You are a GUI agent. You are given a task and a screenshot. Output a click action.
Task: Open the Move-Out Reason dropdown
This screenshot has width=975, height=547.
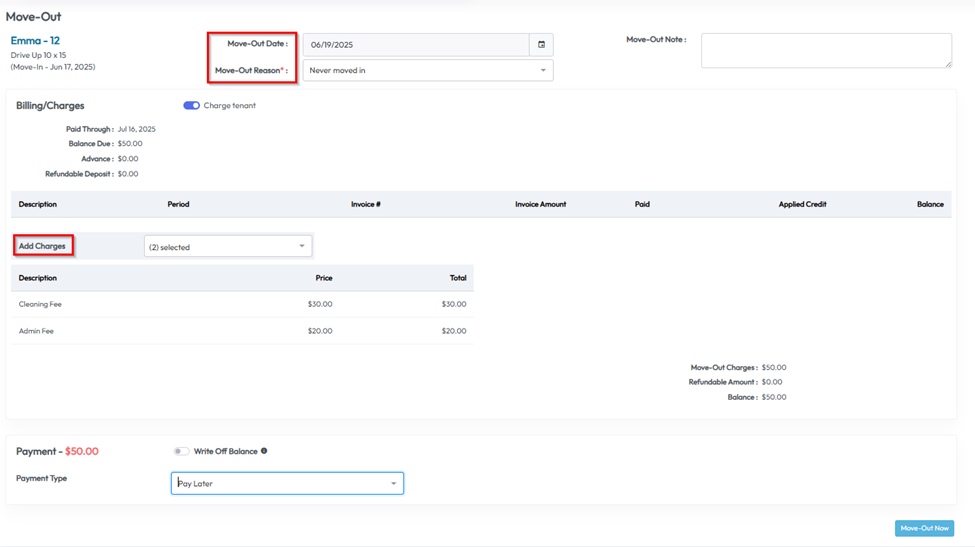point(427,71)
